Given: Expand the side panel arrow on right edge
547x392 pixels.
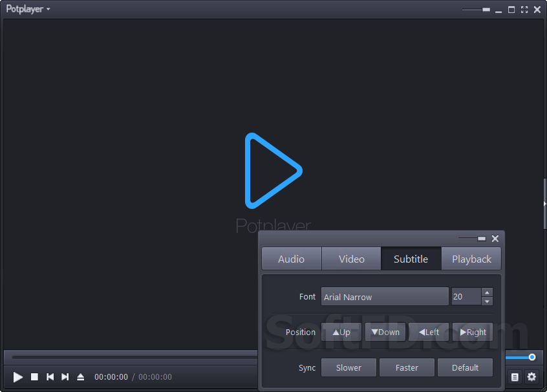Looking at the screenshot, I should [544, 204].
